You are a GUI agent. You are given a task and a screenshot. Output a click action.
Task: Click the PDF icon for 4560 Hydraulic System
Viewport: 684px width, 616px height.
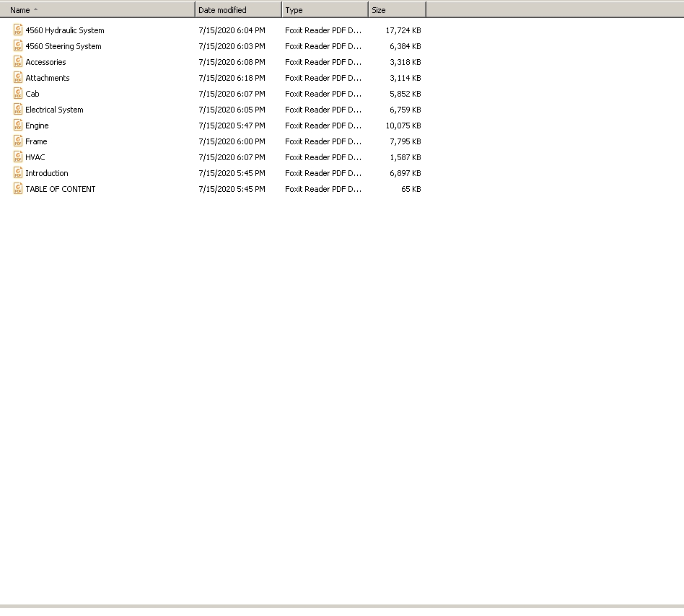18,30
